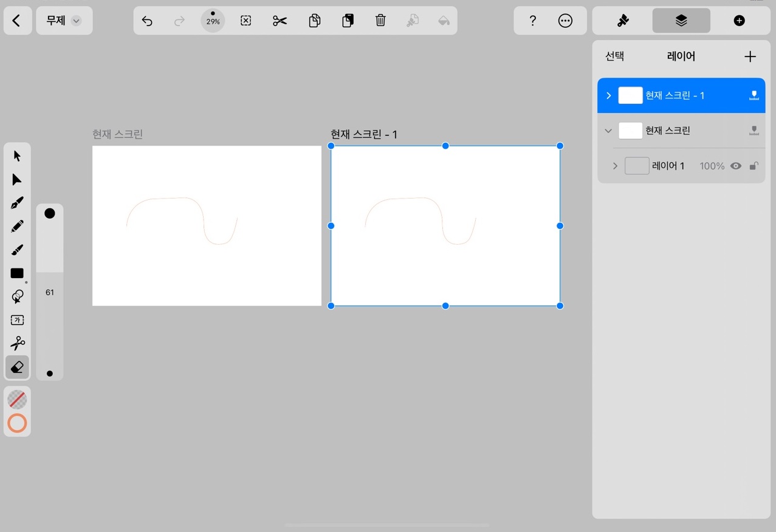776x532 pixels.
Task: Click artboard icon on 현재 스크린 - 1 row
Action: (x=754, y=95)
